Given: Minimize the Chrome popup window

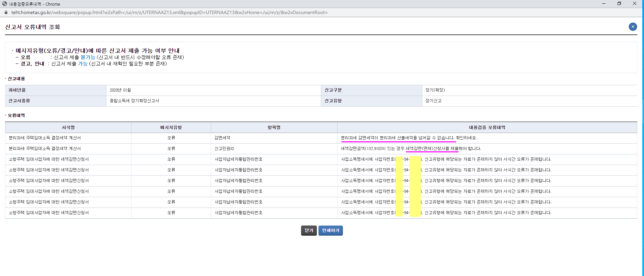Looking at the screenshot, I should click(604, 4).
